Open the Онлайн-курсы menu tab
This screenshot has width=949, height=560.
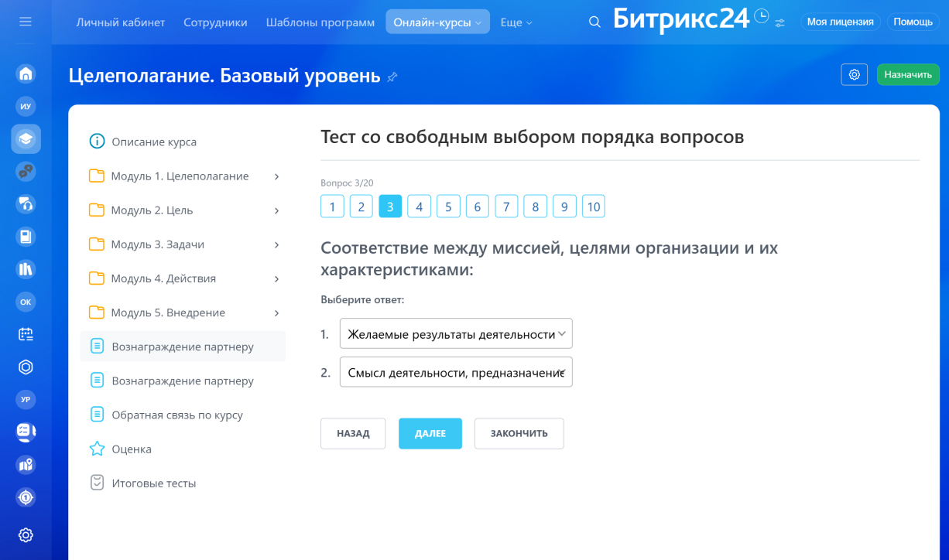[437, 22]
